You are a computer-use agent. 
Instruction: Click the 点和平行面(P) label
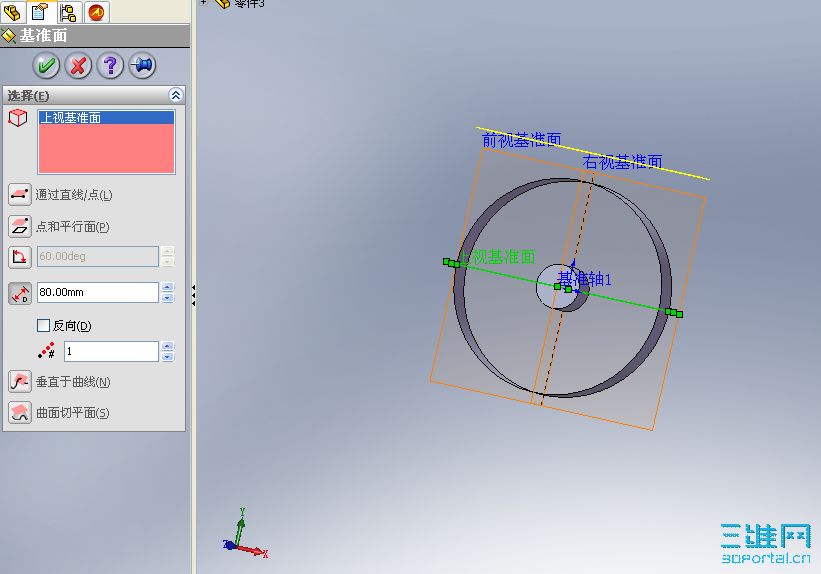click(x=72, y=227)
